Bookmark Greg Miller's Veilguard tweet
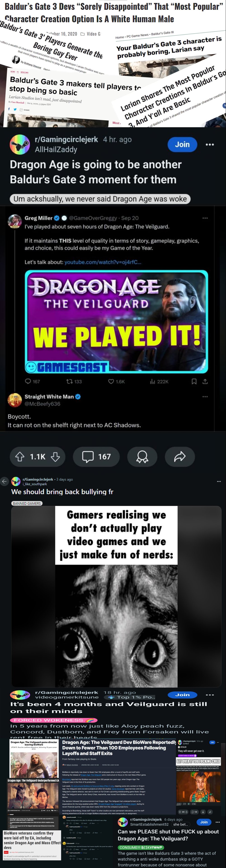The width and height of the screenshot is (226, 868). tap(194, 381)
